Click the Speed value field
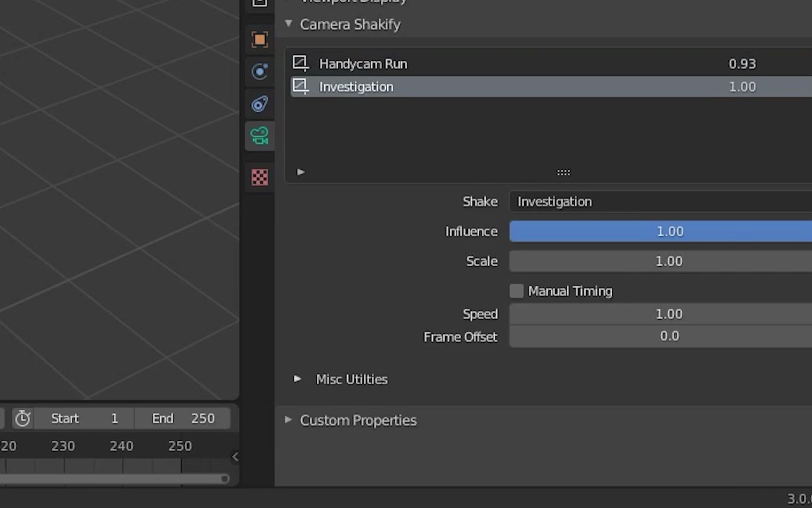Image resolution: width=812 pixels, height=508 pixels. (x=661, y=314)
